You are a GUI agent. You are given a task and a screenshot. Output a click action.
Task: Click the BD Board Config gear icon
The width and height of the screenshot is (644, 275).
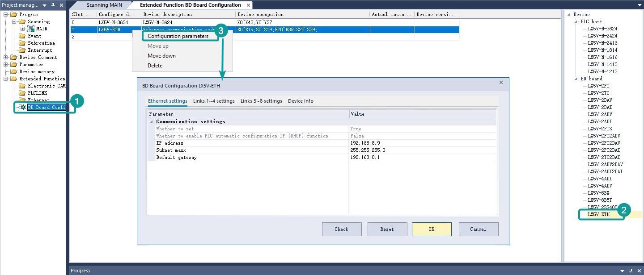click(x=23, y=107)
